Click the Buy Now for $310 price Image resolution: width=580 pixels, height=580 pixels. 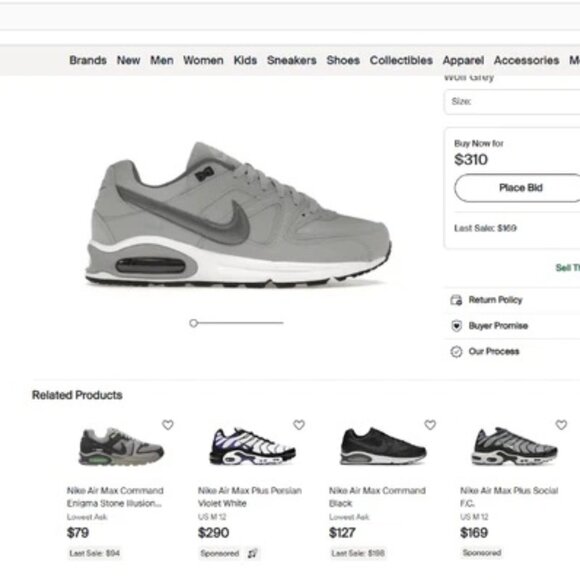click(x=471, y=159)
